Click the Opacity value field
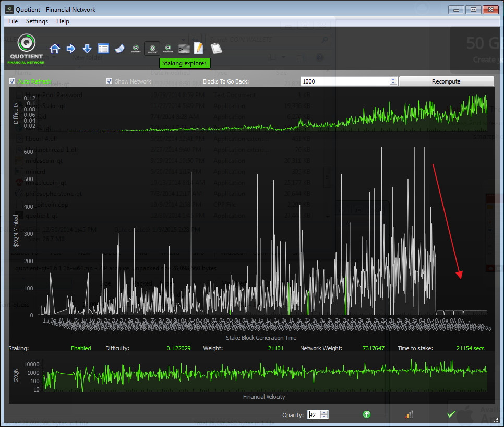Screen dimensions: 504x427 point(315,415)
